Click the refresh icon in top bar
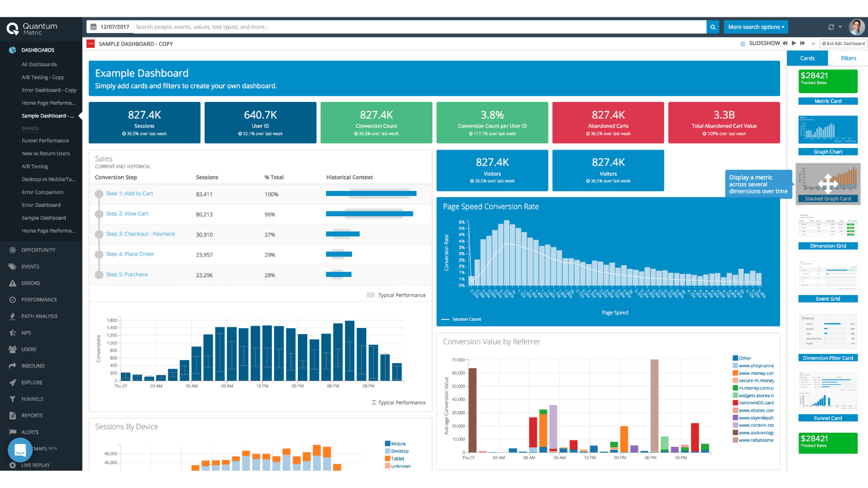 click(x=831, y=27)
